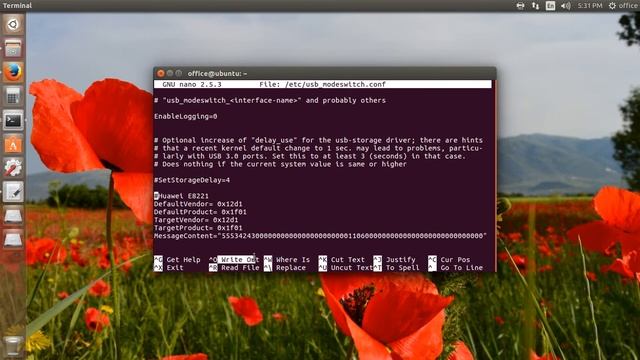Open the sound volume indicator
This screenshot has width=640, height=360.
point(565,6)
